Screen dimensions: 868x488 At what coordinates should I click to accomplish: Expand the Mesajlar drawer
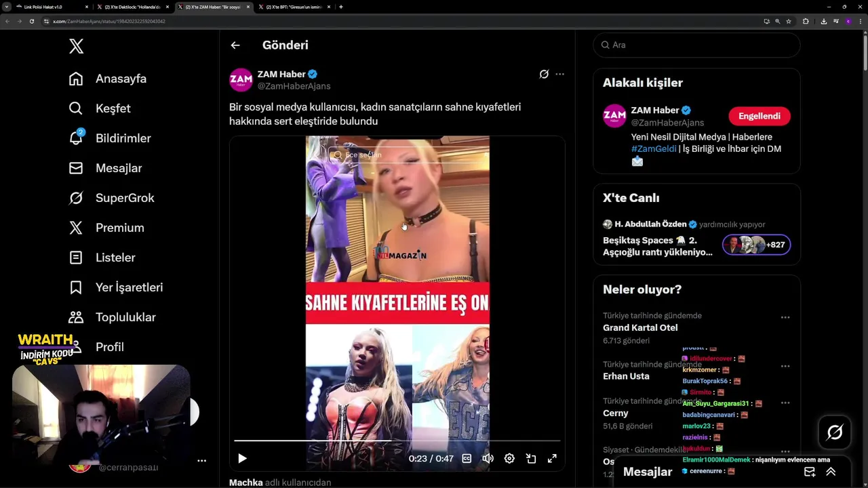[x=831, y=472]
